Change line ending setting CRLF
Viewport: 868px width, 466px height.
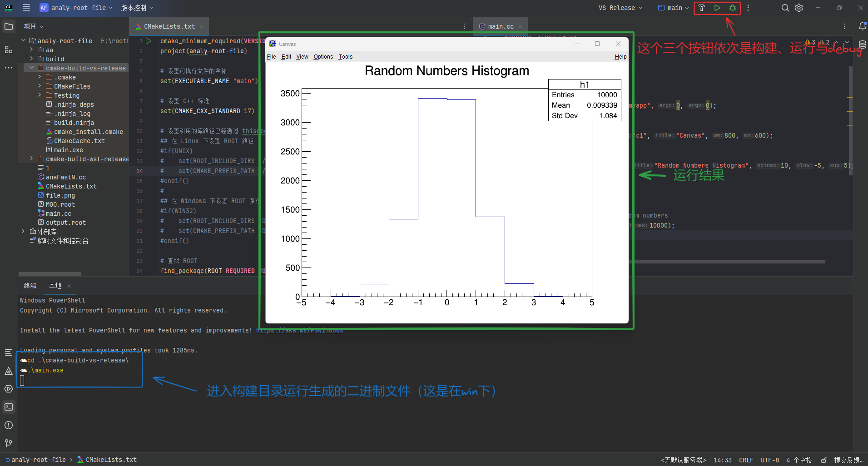tap(746, 460)
